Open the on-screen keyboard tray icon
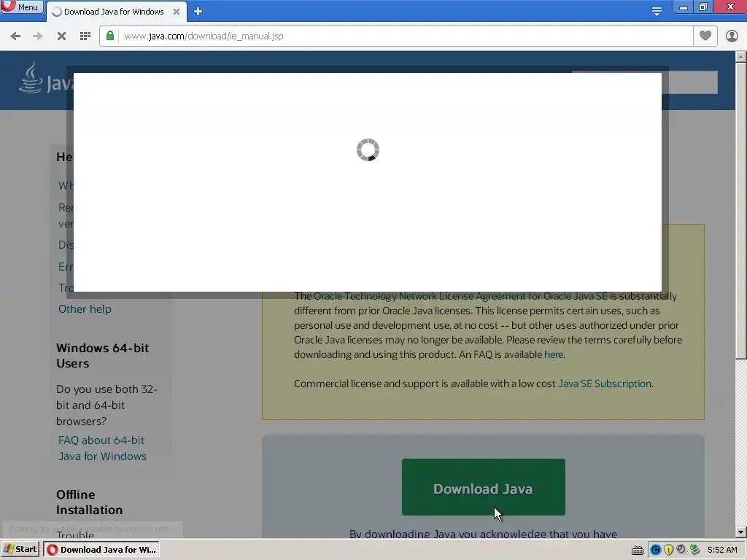The height and width of the screenshot is (560, 747). (638, 550)
